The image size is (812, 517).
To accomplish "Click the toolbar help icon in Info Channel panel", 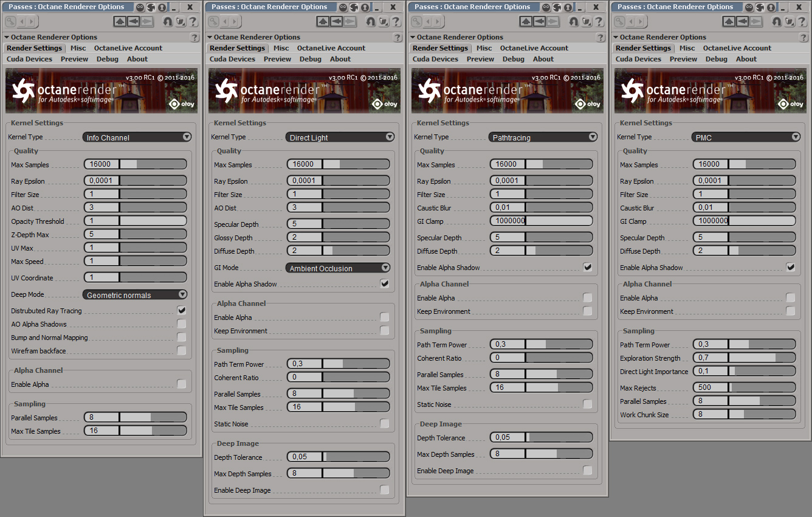I will [193, 21].
